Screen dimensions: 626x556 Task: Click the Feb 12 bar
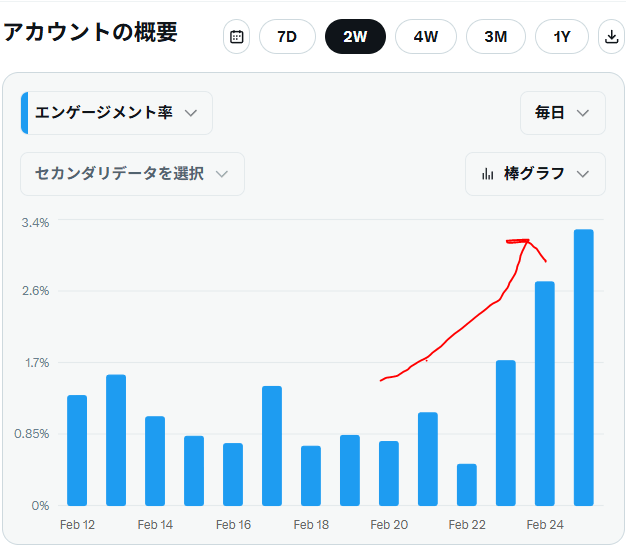click(x=77, y=450)
